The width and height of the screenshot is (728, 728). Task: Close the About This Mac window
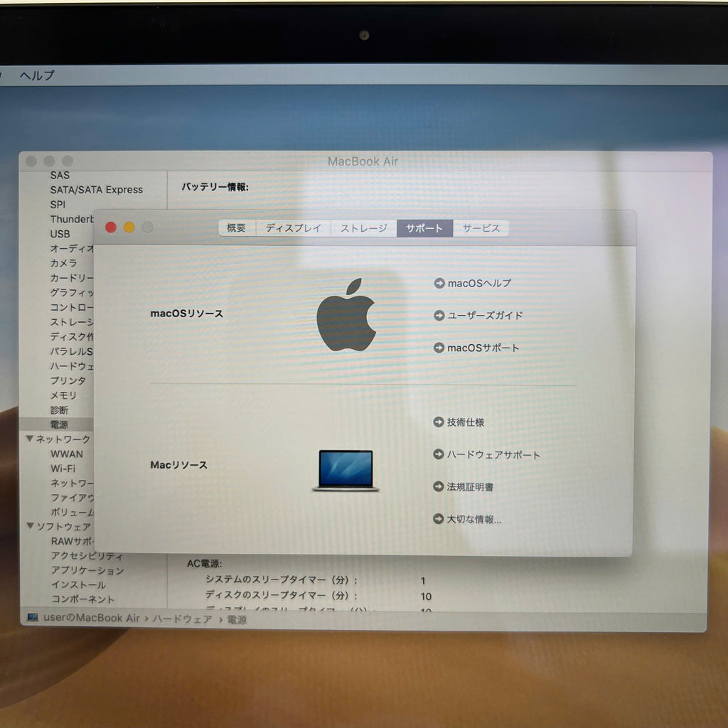tap(111, 227)
